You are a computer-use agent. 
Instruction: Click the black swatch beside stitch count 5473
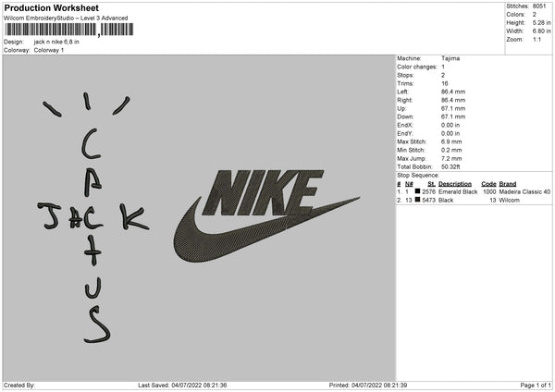tap(417, 200)
